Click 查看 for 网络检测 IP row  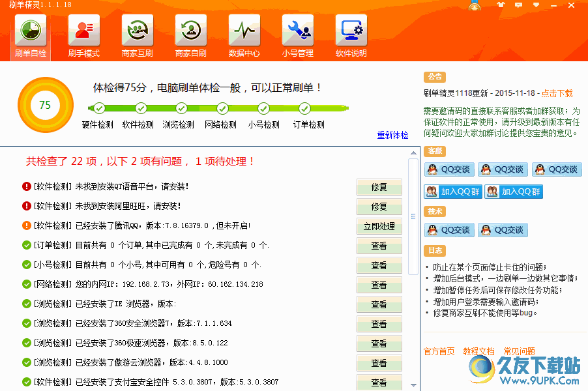[379, 285]
